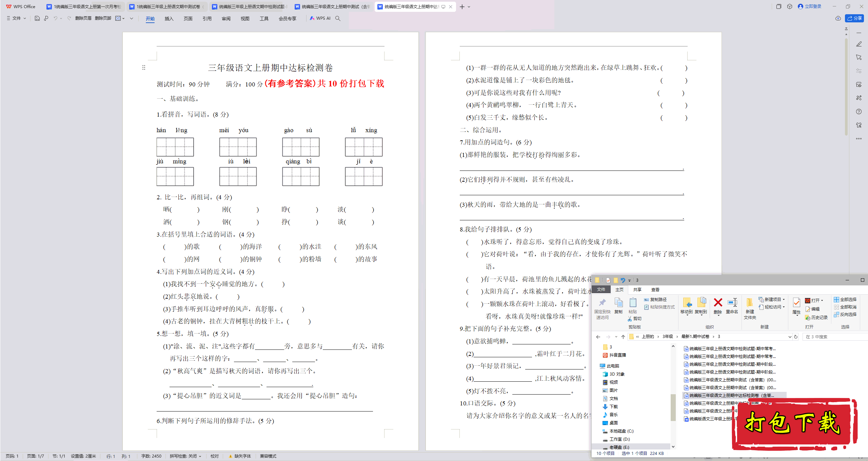Image resolution: width=868 pixels, height=461 pixels.
Task: Click the Explorer back navigation arrow
Action: click(x=598, y=337)
